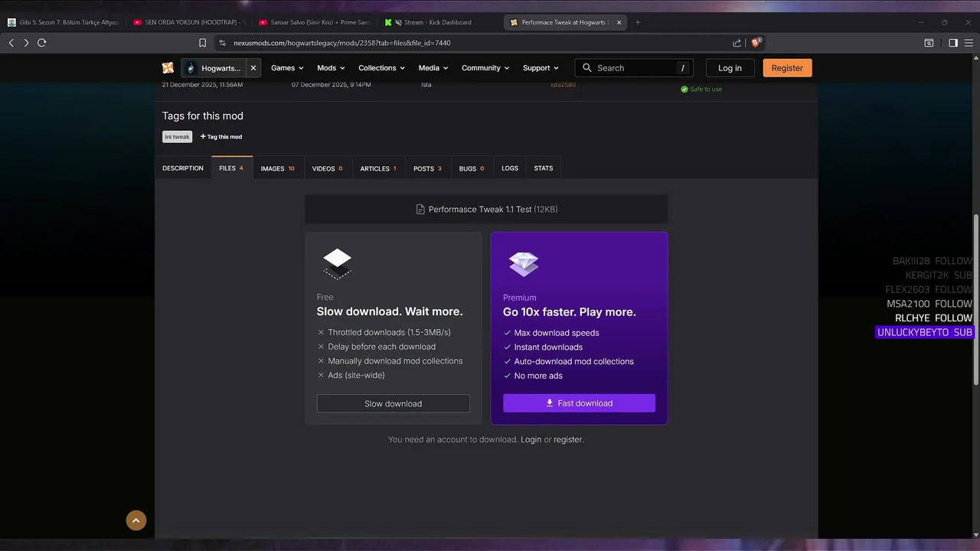
Task: Click the bookmark icon in address bar
Action: tap(202, 43)
